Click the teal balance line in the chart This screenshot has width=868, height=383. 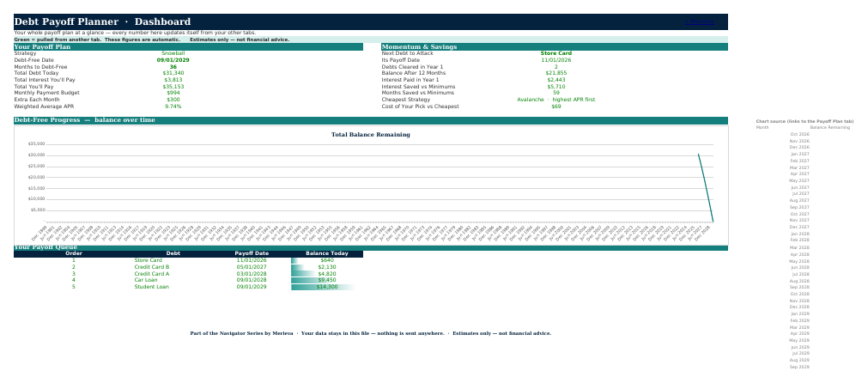point(706,188)
